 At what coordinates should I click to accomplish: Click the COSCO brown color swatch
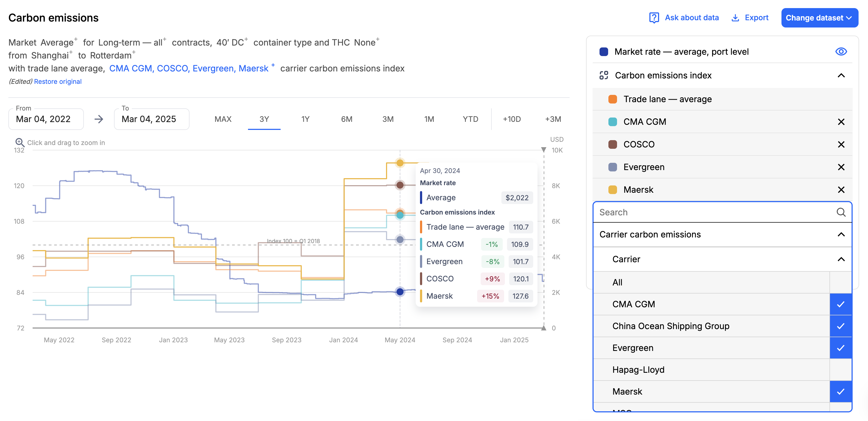click(x=612, y=144)
